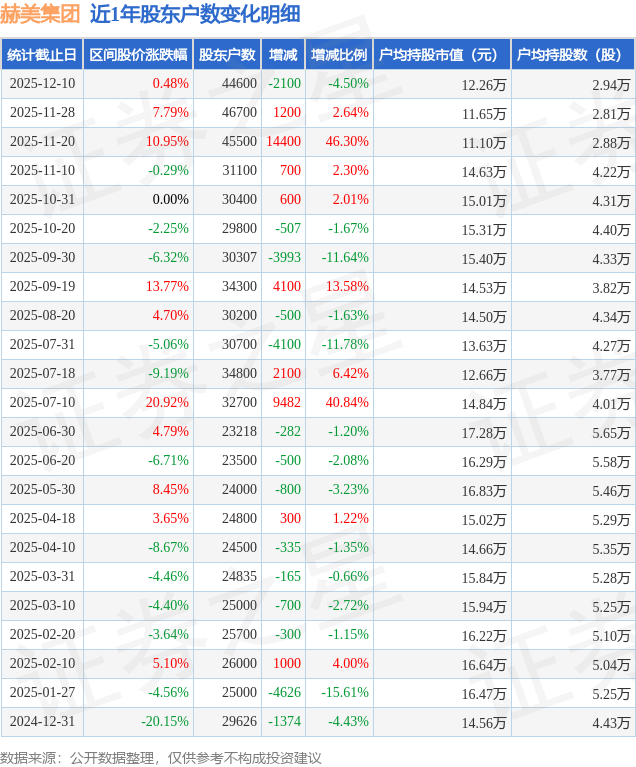Select the 增减 column header
Image resolution: width=636 pixels, height=767 pixels.
[x=283, y=55]
